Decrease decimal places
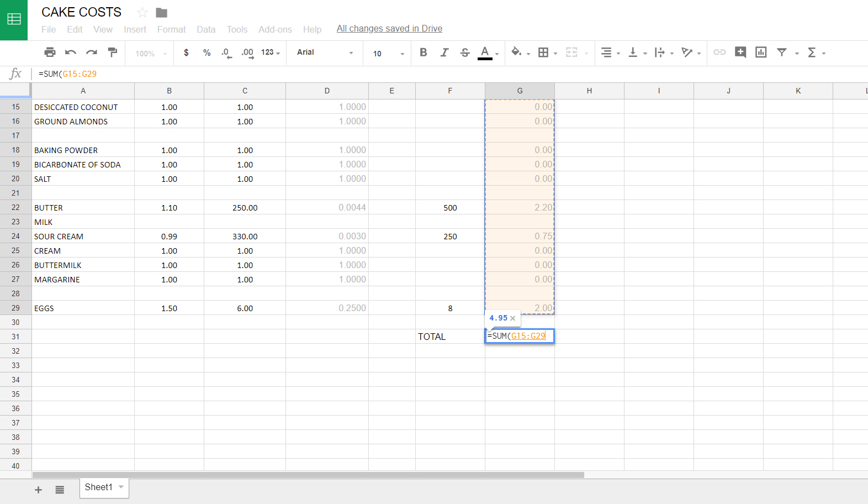 [226, 53]
